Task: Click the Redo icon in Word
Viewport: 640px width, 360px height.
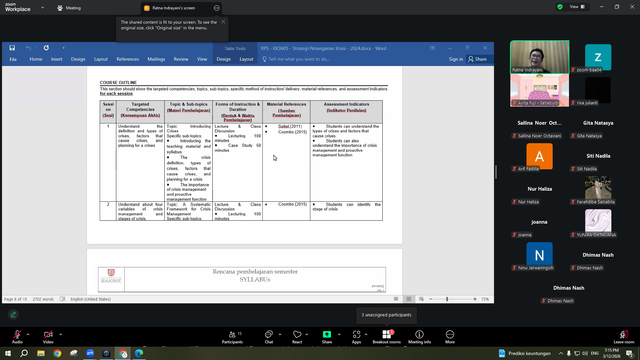Action: pyautogui.click(x=46, y=48)
